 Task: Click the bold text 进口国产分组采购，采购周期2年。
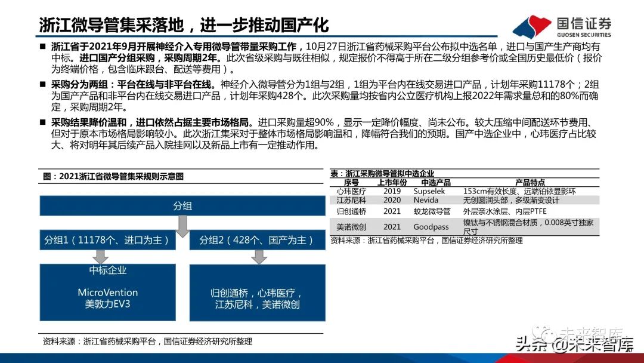pos(150,58)
